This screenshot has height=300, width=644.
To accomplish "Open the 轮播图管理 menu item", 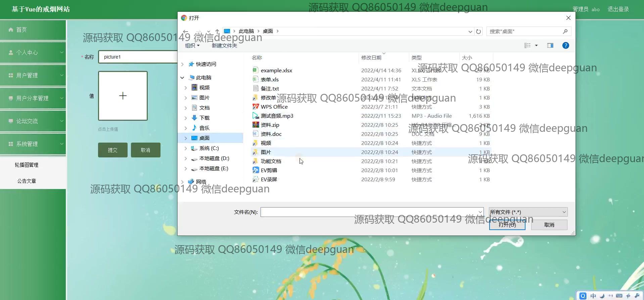I will pyautogui.click(x=27, y=165).
